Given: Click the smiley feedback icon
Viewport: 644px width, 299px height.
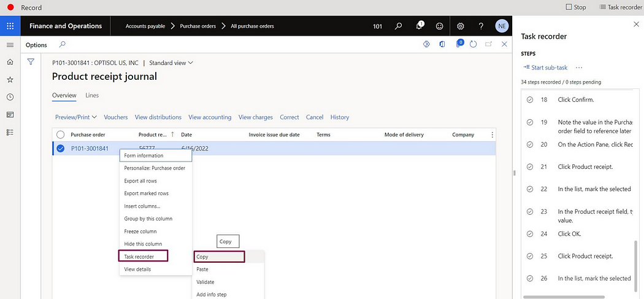Looking at the screenshot, I should coord(440,26).
